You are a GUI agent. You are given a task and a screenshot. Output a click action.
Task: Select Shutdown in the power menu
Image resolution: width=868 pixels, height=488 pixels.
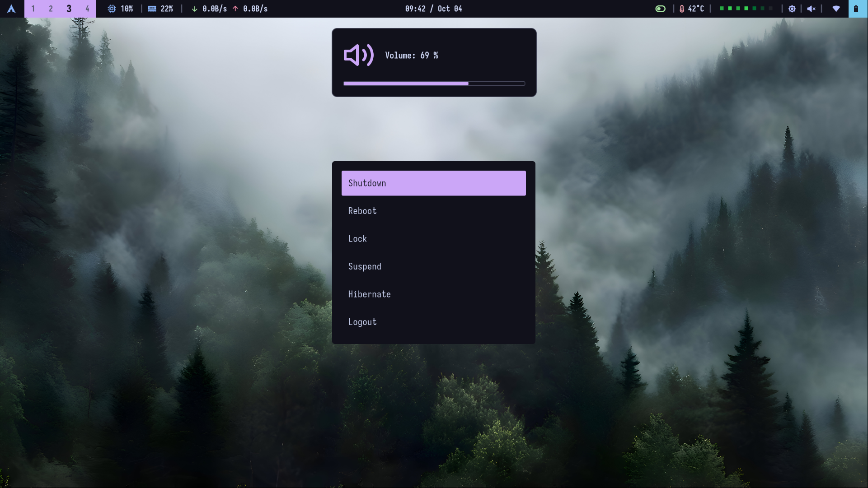(433, 183)
